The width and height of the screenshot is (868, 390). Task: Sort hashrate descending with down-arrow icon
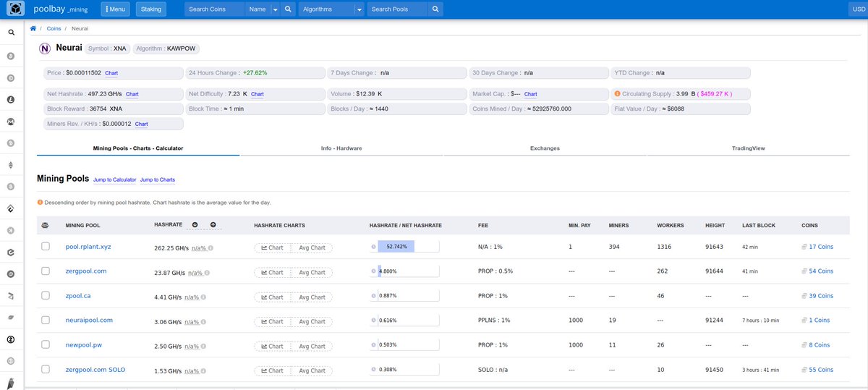[x=195, y=225]
